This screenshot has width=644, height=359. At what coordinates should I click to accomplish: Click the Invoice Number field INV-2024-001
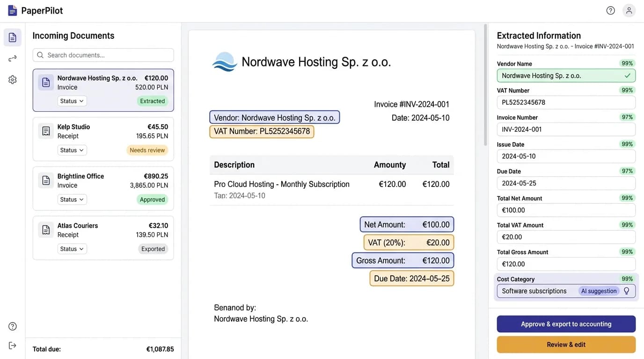click(x=566, y=129)
